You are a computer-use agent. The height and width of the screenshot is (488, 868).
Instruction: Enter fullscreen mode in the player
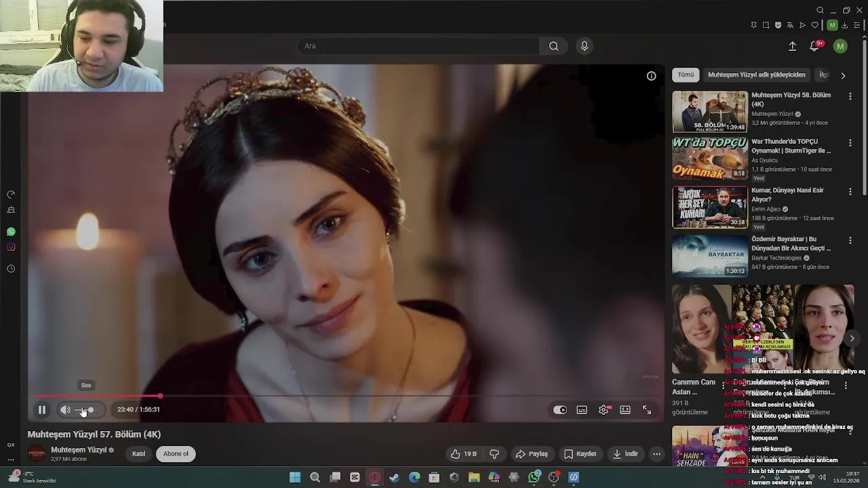click(647, 410)
